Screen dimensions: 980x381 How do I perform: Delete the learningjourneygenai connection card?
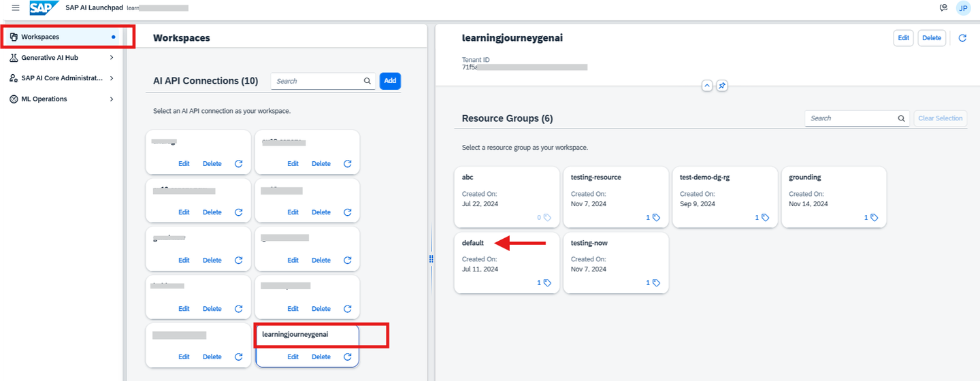tap(321, 357)
